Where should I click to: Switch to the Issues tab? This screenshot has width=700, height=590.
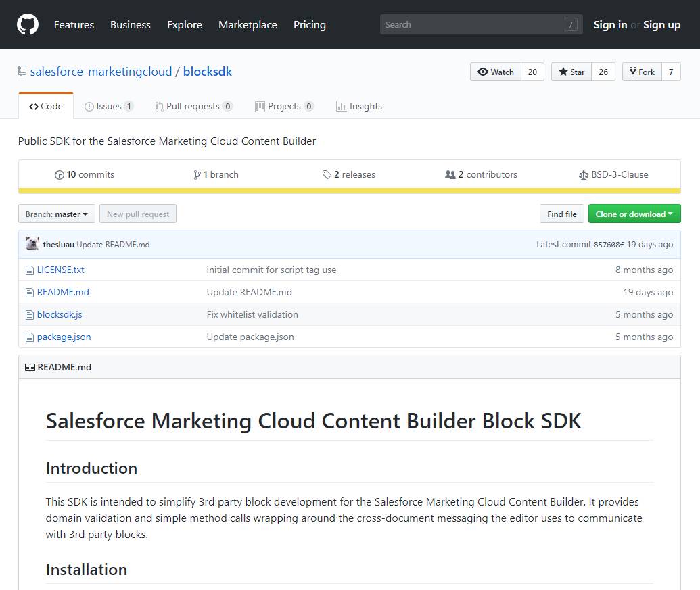[108, 106]
